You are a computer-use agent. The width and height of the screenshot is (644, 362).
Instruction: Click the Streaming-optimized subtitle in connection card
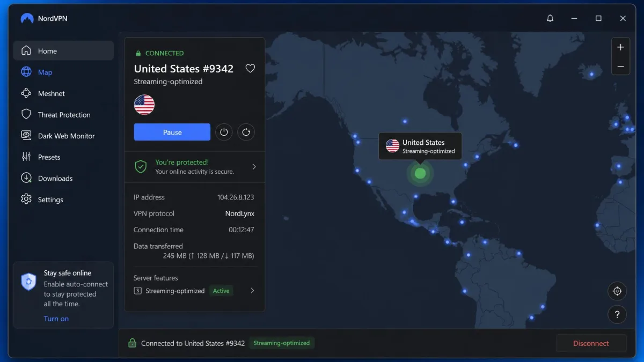(168, 82)
